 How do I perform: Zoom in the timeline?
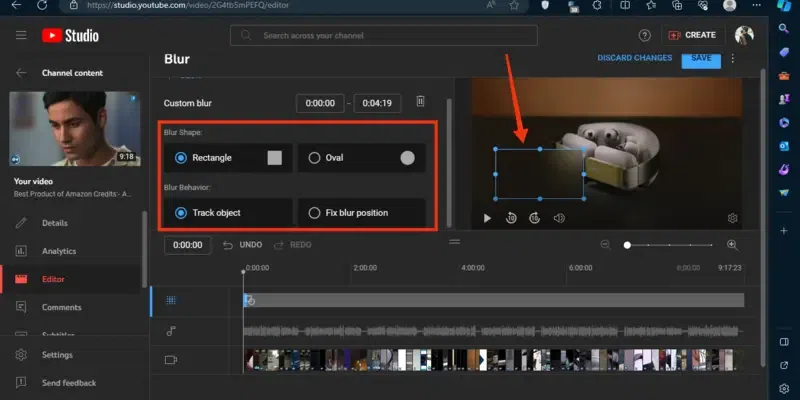732,245
